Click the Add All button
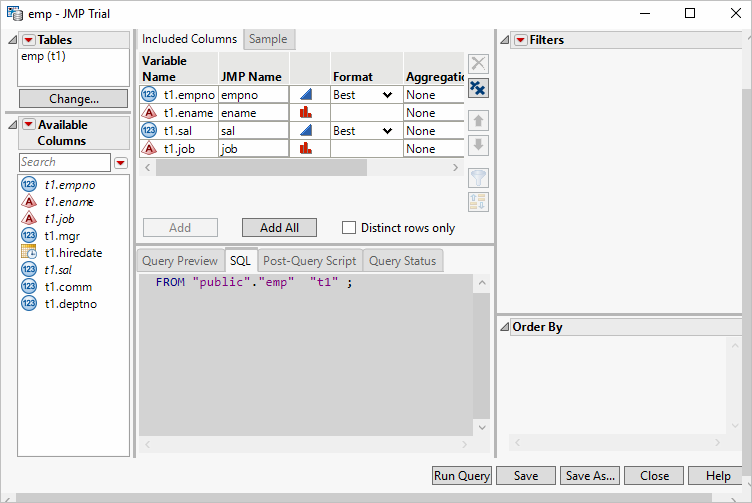The image size is (752, 503). [279, 228]
